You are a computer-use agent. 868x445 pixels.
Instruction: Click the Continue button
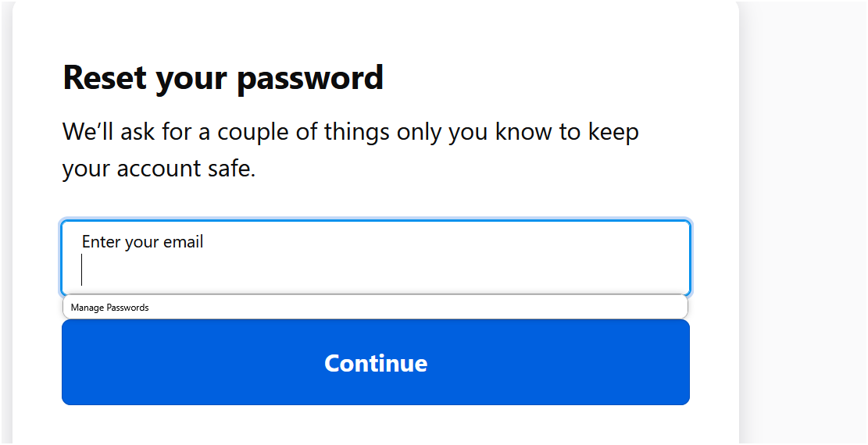pos(376,363)
